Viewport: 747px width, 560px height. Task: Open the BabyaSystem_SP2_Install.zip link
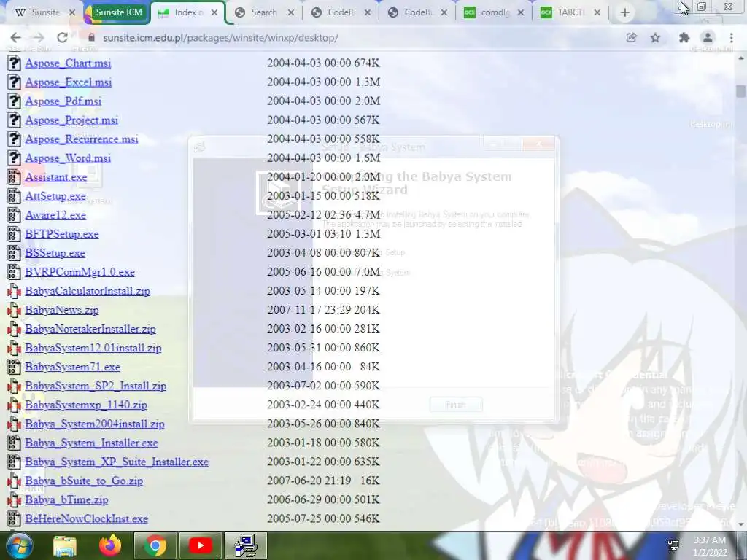pyautogui.click(x=96, y=386)
